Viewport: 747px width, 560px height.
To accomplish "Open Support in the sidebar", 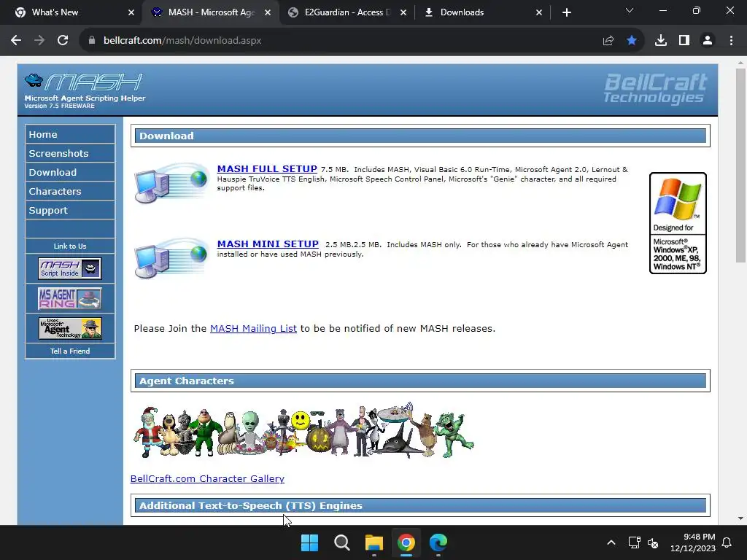I will pos(70,211).
